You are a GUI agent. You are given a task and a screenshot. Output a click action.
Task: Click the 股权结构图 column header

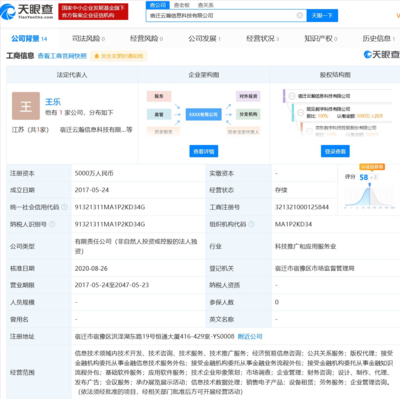(335, 75)
